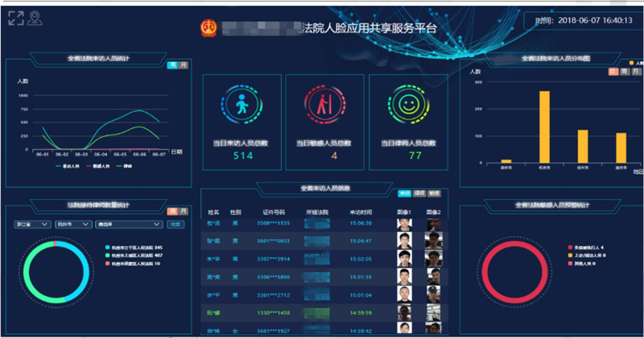
Task: Click the 检索 search button
Action: coord(176,225)
